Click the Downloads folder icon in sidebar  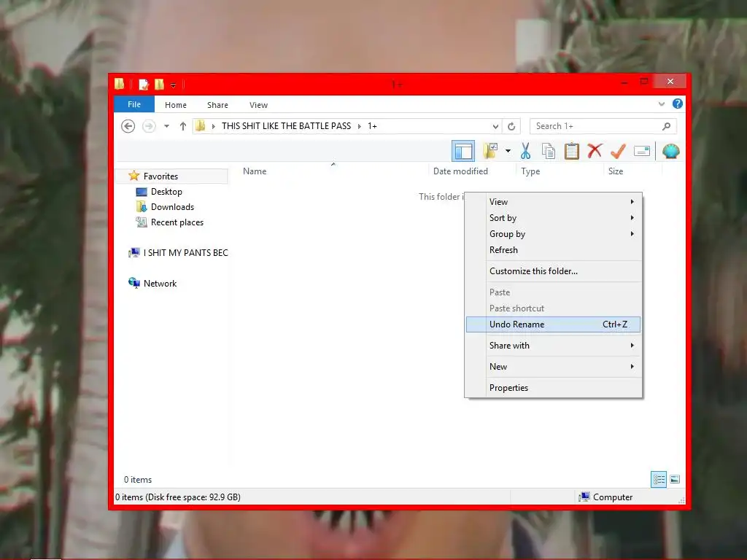(x=142, y=206)
